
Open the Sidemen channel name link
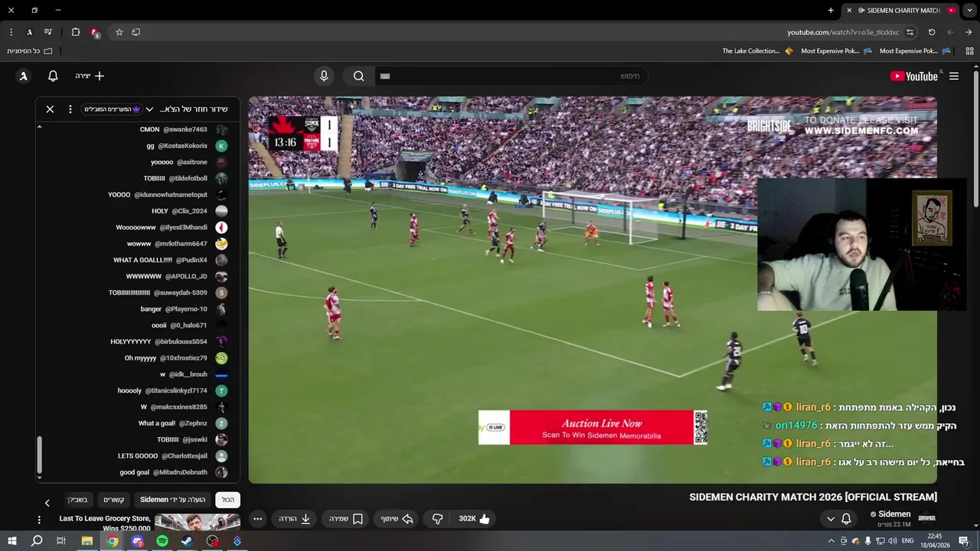pyautogui.click(x=894, y=514)
